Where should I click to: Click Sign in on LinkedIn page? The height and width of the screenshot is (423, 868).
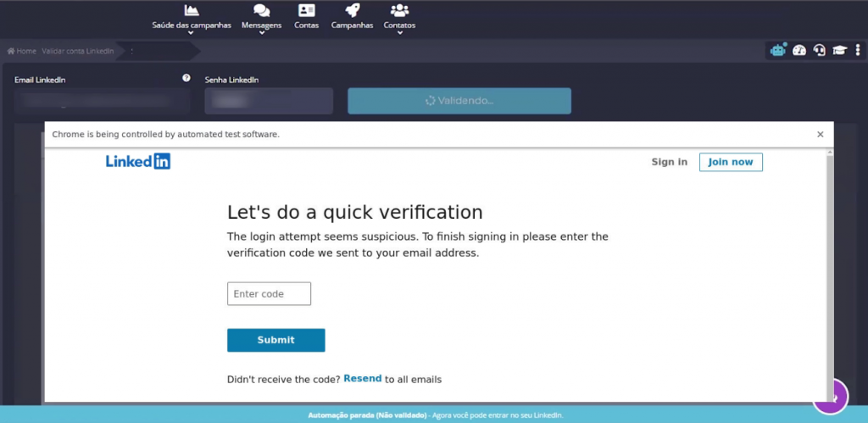670,162
